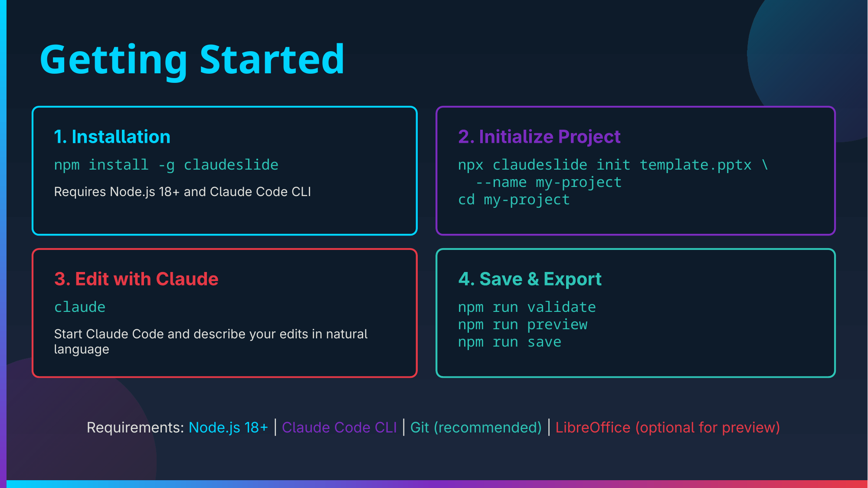
Task: Click the Claude Code CLI footer text
Action: tap(339, 428)
